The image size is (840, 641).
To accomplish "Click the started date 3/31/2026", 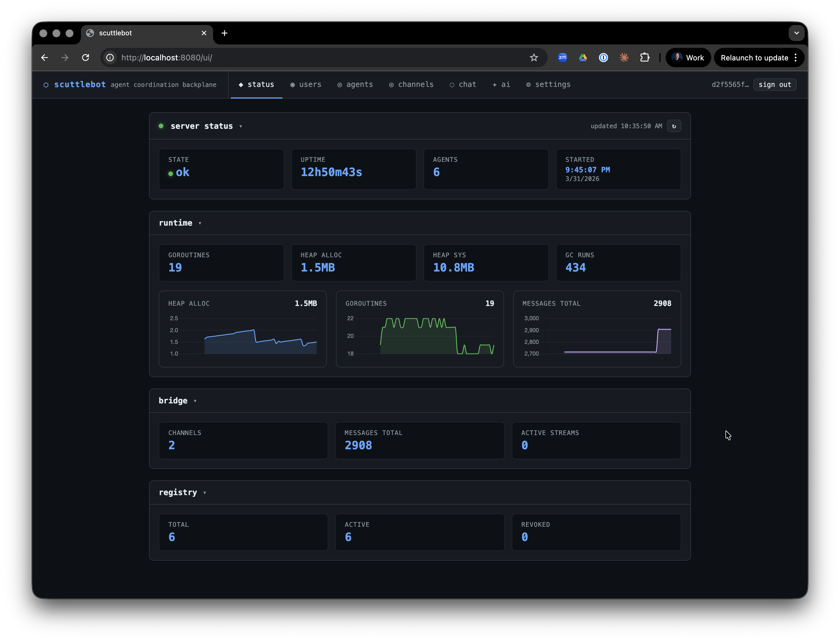I will pos(582,179).
